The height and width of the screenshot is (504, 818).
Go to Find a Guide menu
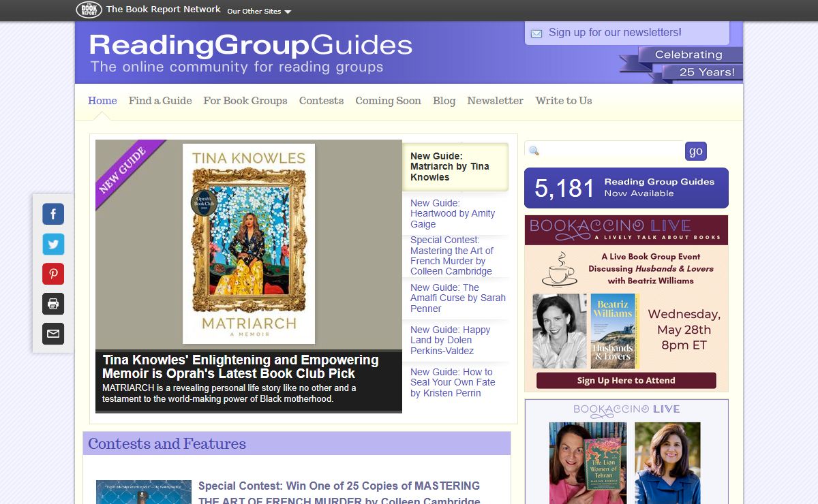(160, 101)
